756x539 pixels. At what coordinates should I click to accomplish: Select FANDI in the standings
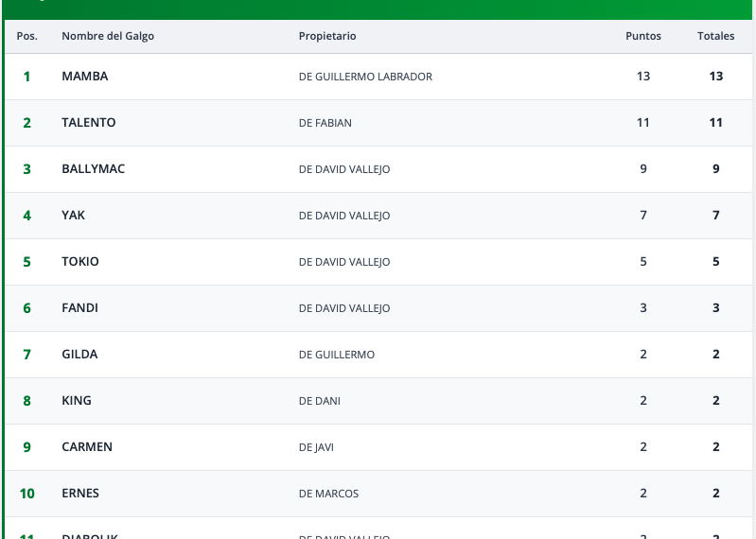click(x=80, y=308)
